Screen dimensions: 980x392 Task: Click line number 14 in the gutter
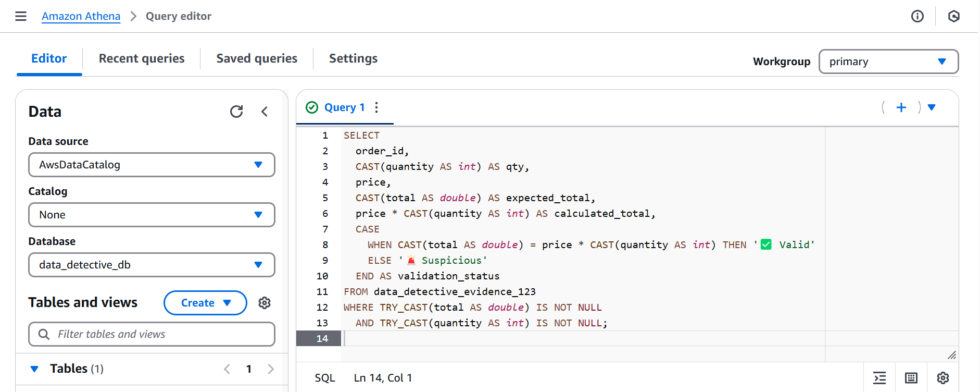(x=322, y=338)
